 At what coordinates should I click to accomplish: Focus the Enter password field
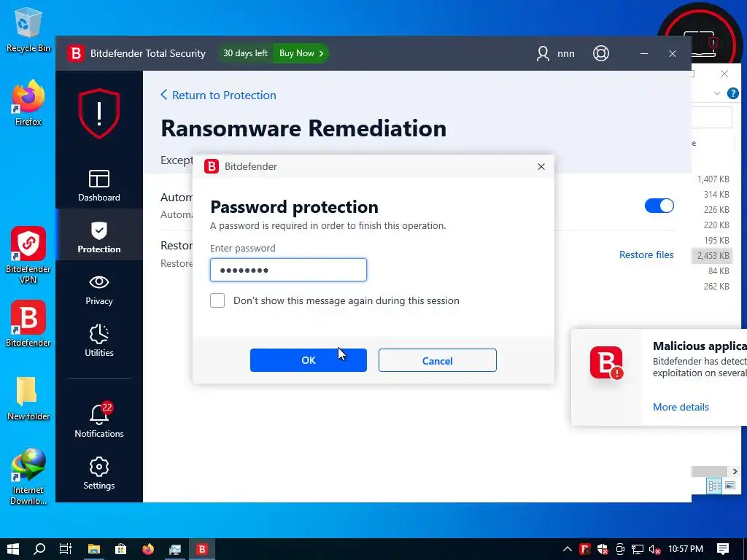click(x=288, y=270)
